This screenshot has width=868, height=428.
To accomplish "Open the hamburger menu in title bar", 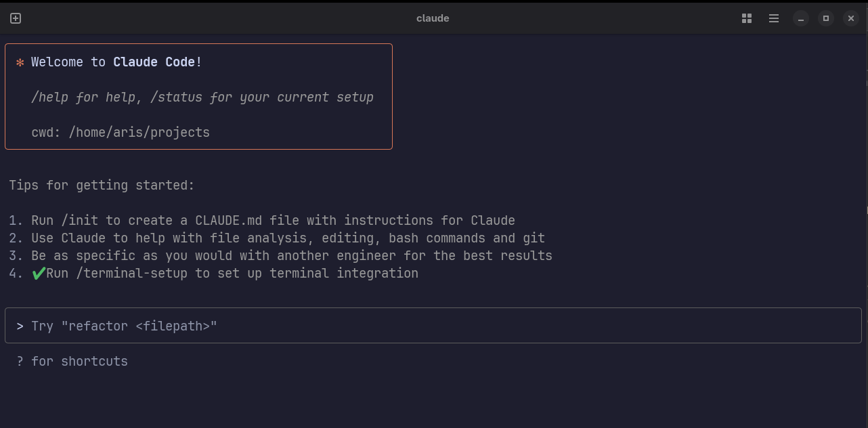I will coord(774,18).
